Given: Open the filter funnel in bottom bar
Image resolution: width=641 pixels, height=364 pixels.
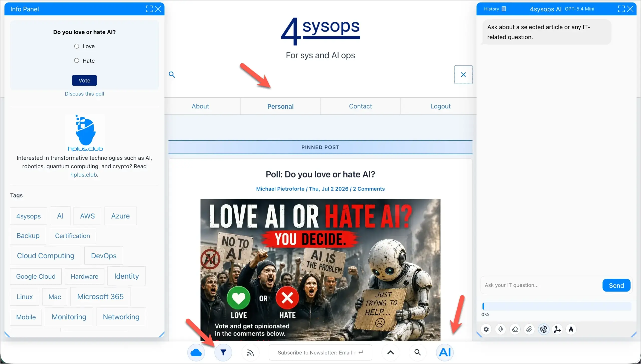Looking at the screenshot, I should point(223,352).
